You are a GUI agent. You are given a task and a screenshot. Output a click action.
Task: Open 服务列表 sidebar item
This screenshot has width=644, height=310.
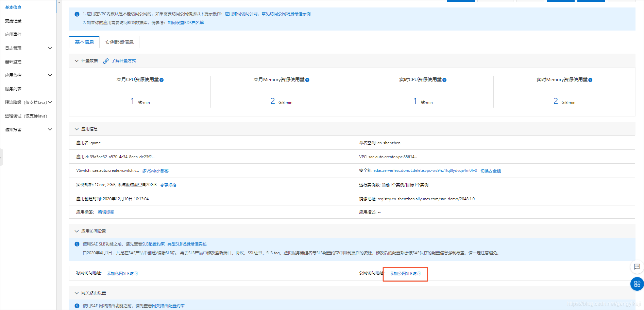pyautogui.click(x=13, y=89)
